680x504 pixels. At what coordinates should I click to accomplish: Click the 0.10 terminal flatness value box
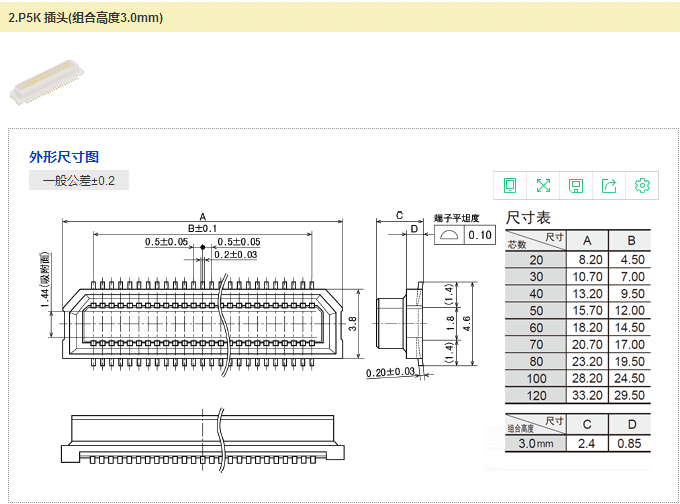[x=480, y=236]
